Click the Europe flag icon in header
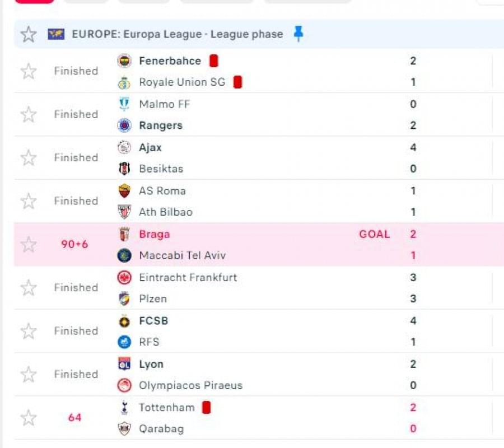This screenshot has height=448, width=504. [56, 34]
